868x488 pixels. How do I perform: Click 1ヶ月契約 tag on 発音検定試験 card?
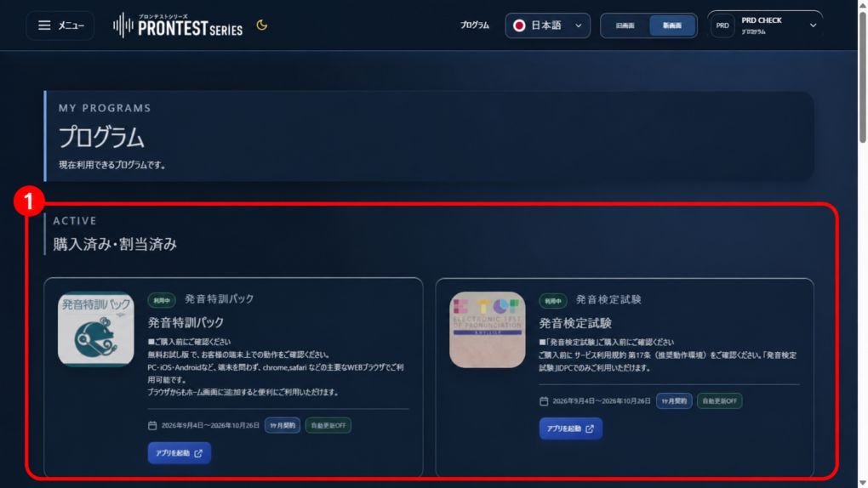point(674,401)
